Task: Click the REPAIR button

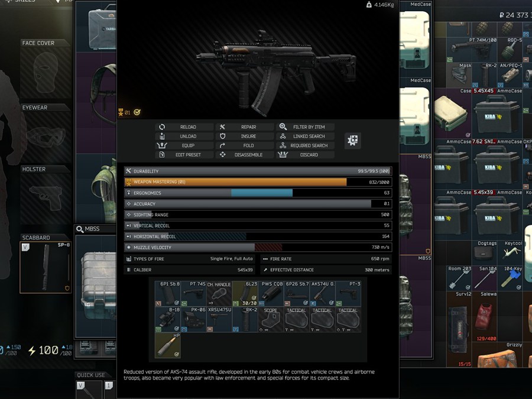Action: coord(245,127)
